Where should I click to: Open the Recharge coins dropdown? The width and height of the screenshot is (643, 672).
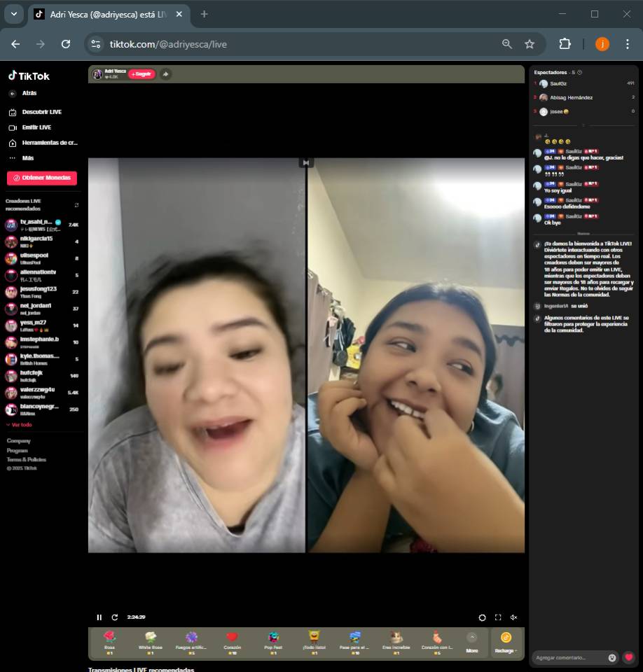[x=506, y=643]
